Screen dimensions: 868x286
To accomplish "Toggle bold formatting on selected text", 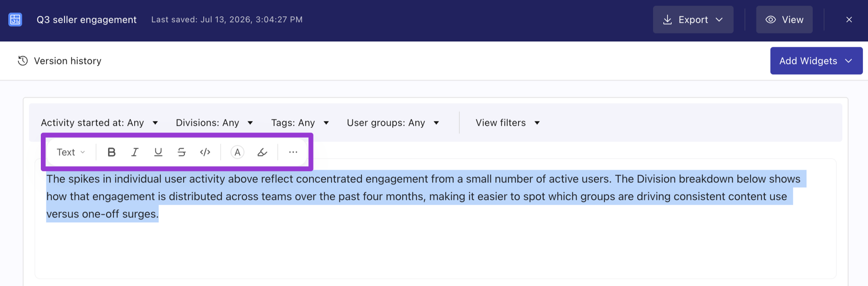I will coord(111,152).
